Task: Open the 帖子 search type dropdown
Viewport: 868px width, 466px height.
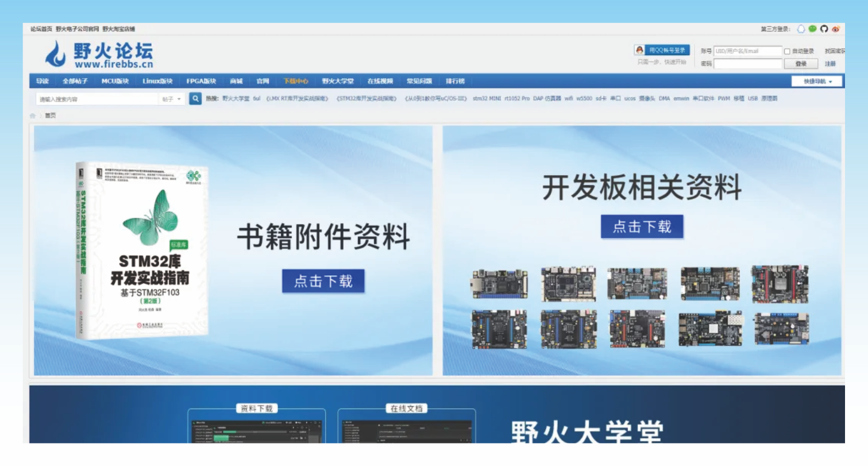Action: click(171, 99)
